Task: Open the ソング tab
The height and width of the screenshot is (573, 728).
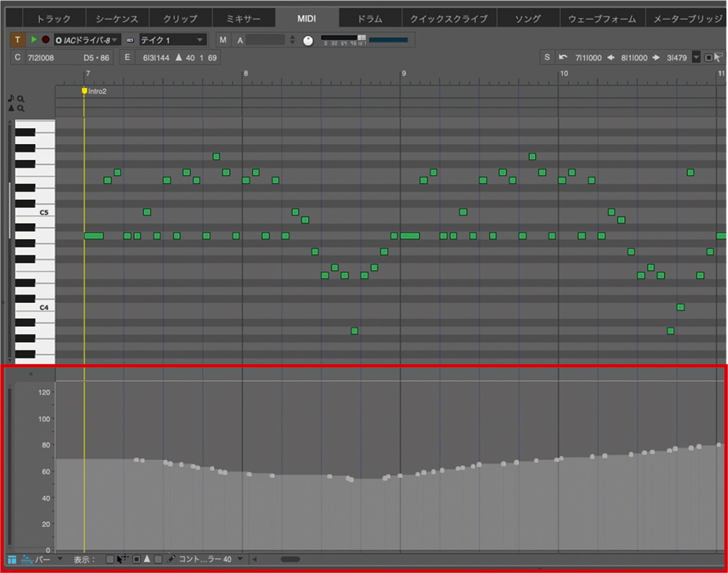Action: click(x=528, y=19)
